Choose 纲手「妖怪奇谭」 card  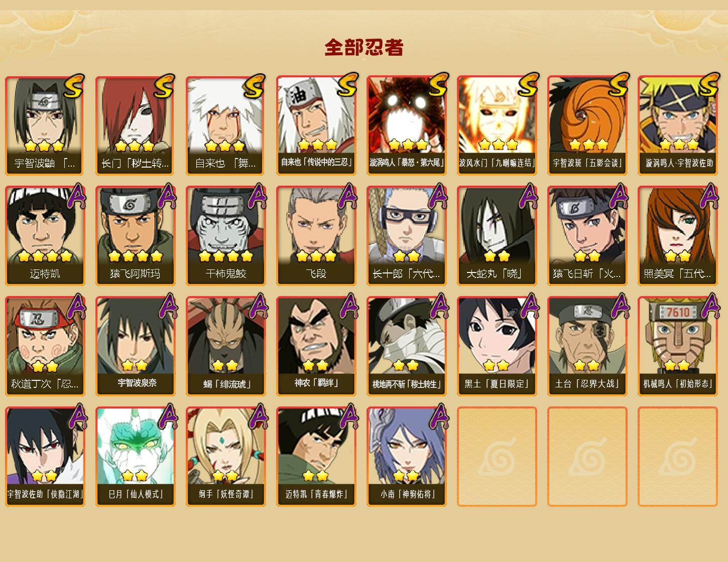tap(226, 457)
